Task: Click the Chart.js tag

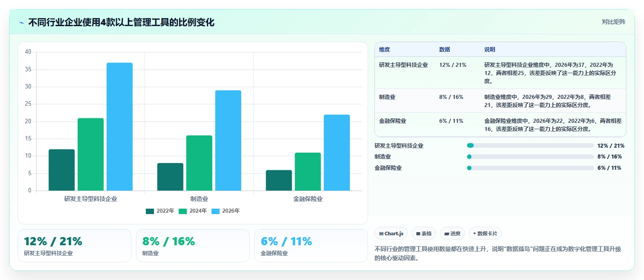Action: pyautogui.click(x=391, y=233)
